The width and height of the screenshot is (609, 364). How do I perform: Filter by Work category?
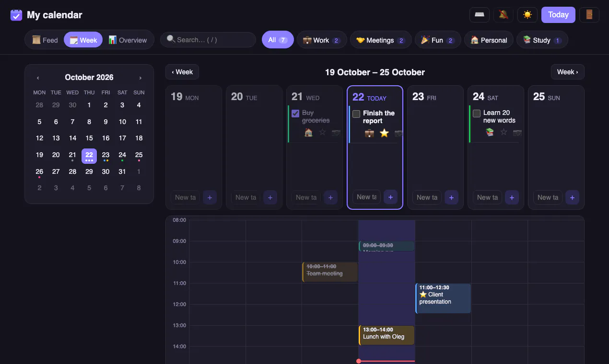click(x=321, y=40)
